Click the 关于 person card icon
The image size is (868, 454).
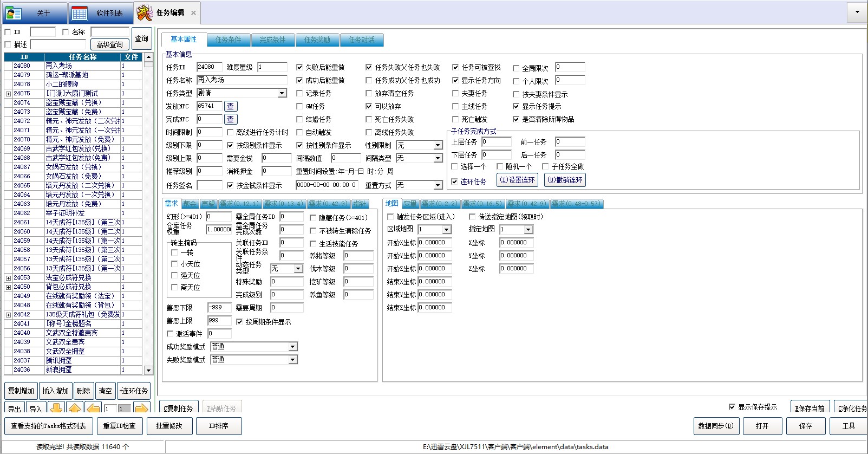[14, 13]
